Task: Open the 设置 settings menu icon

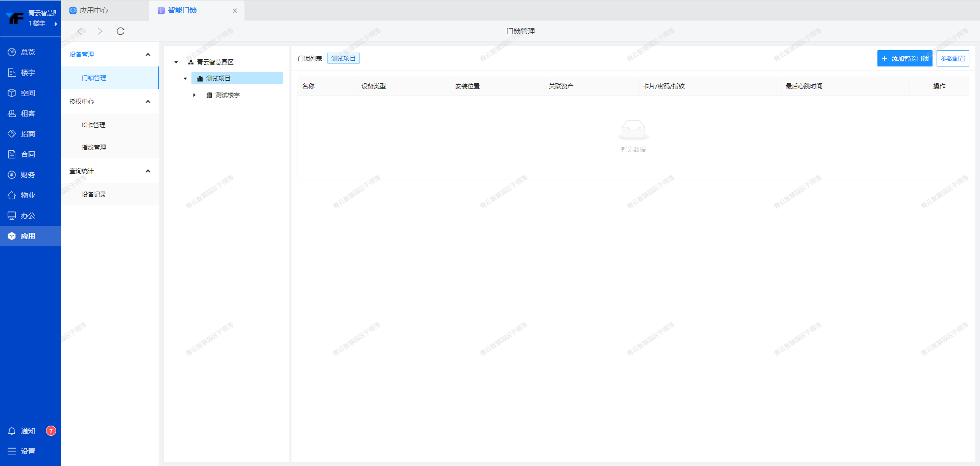Action: [x=12, y=451]
